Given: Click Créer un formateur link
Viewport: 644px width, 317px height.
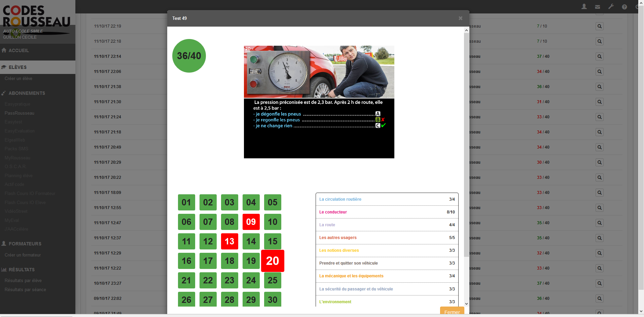Looking at the screenshot, I should click(x=23, y=255).
